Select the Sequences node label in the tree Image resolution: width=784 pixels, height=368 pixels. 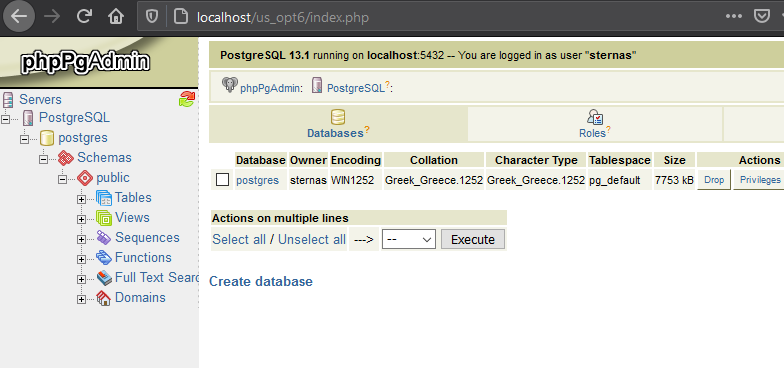click(x=147, y=238)
